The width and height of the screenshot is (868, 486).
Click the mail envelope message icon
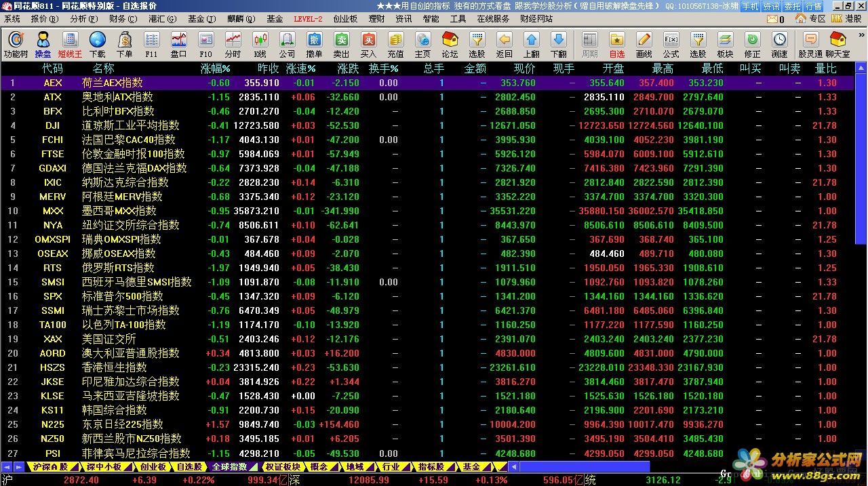[772, 19]
